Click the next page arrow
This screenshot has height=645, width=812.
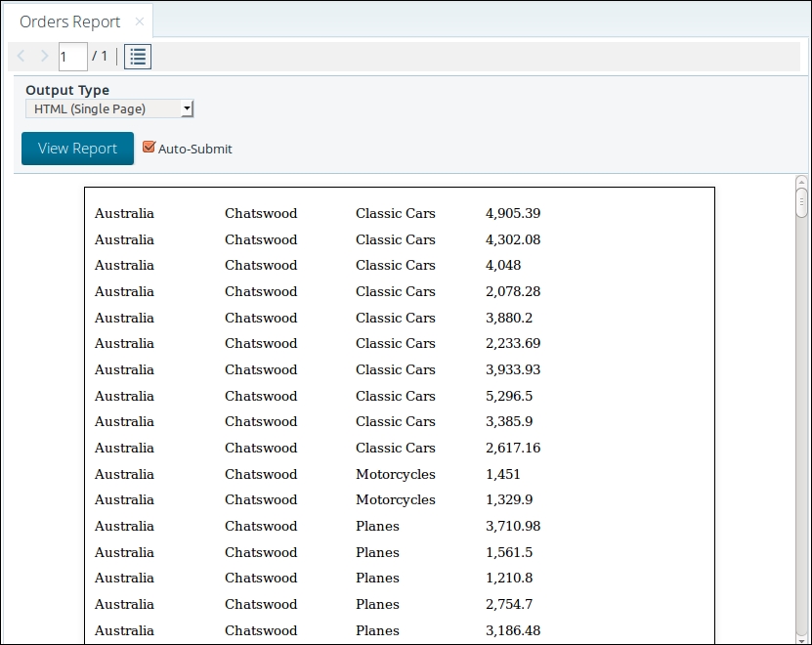tap(43, 56)
